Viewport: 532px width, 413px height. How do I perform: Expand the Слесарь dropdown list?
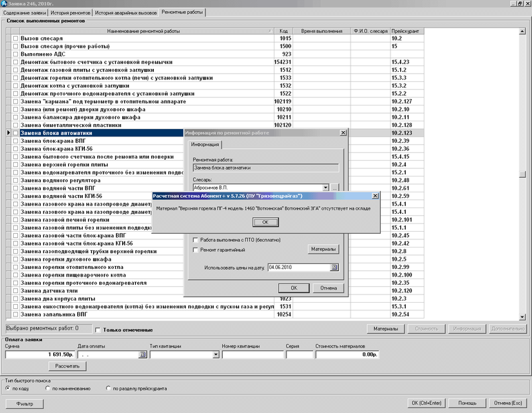(x=324, y=188)
